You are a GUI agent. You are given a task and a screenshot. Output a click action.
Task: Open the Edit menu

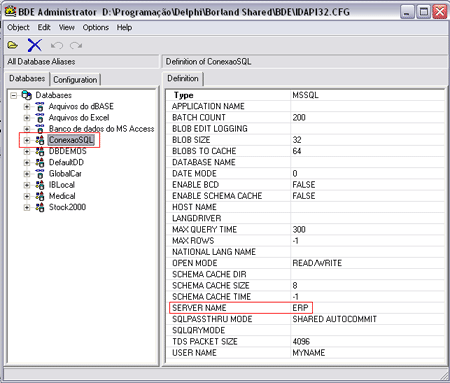pos(44,27)
